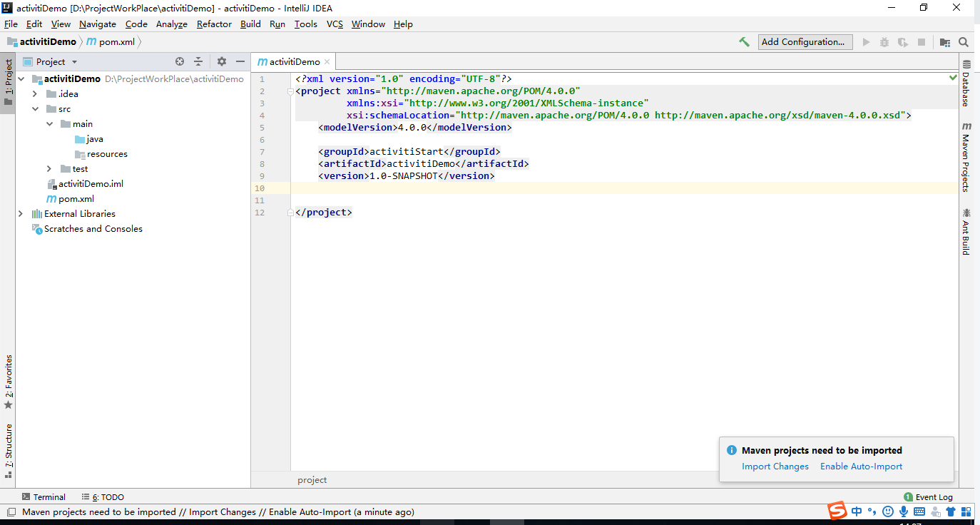Click Add Configuration button
The width and height of the screenshot is (980, 525).
click(805, 42)
